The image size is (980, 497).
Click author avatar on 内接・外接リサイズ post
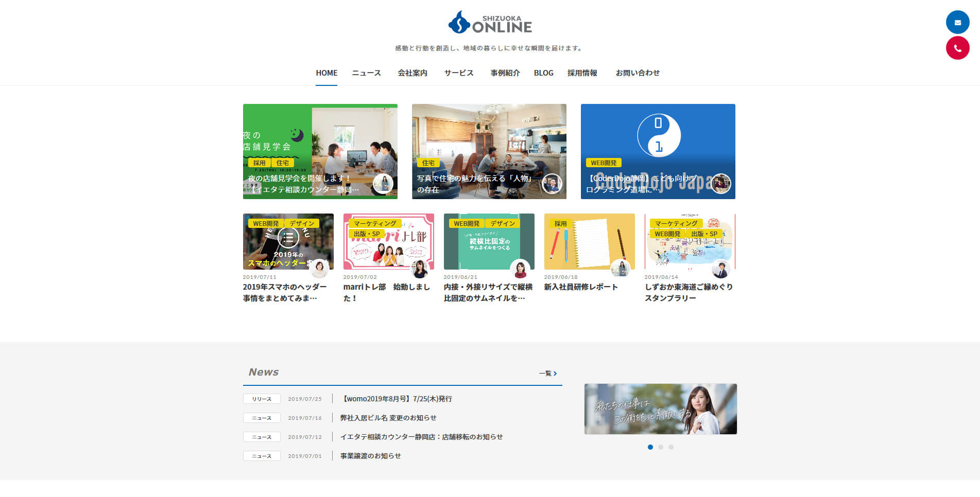tap(520, 269)
